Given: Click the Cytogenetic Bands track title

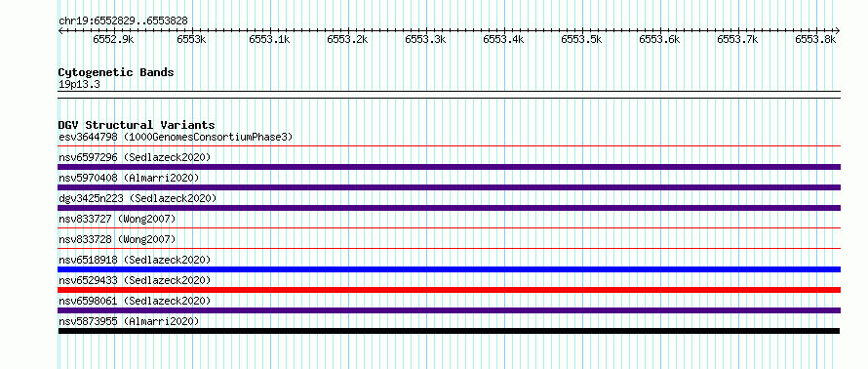Looking at the screenshot, I should click(116, 72).
